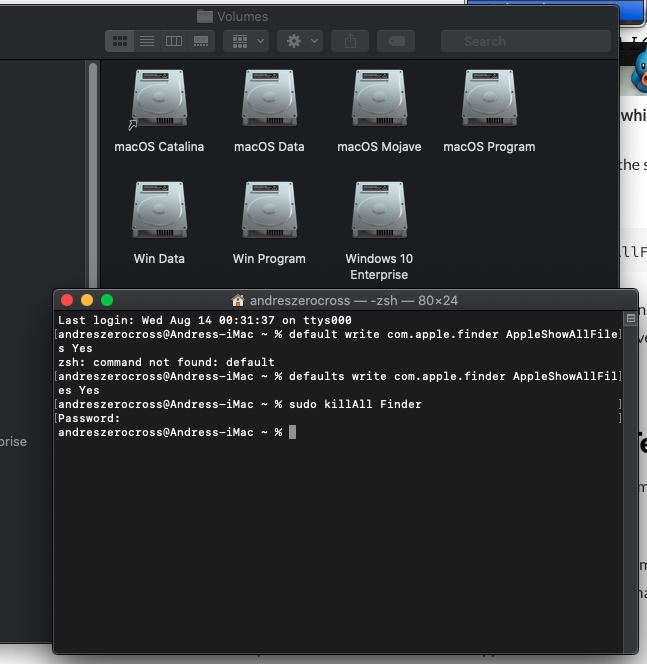Viewport: 647px width, 664px height.
Task: Click the home icon in Terminal title
Action: click(x=238, y=300)
